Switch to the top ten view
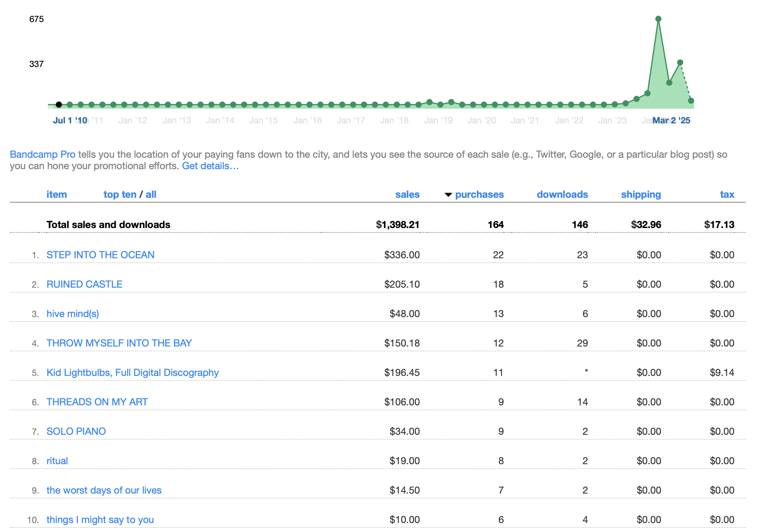766x532 pixels. 120,194
